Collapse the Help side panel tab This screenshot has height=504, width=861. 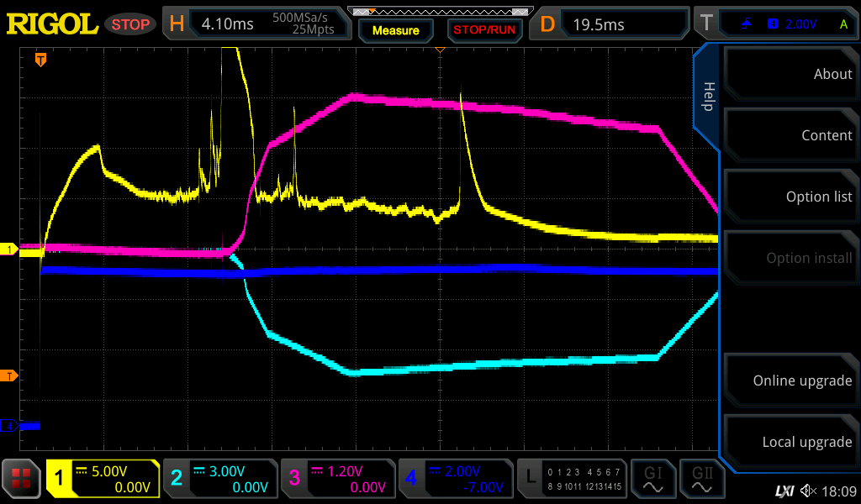pos(708,97)
